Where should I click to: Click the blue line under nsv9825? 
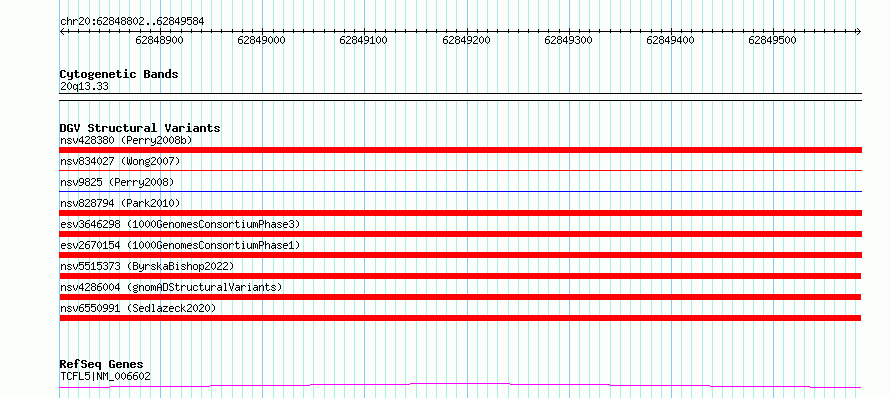click(460, 191)
